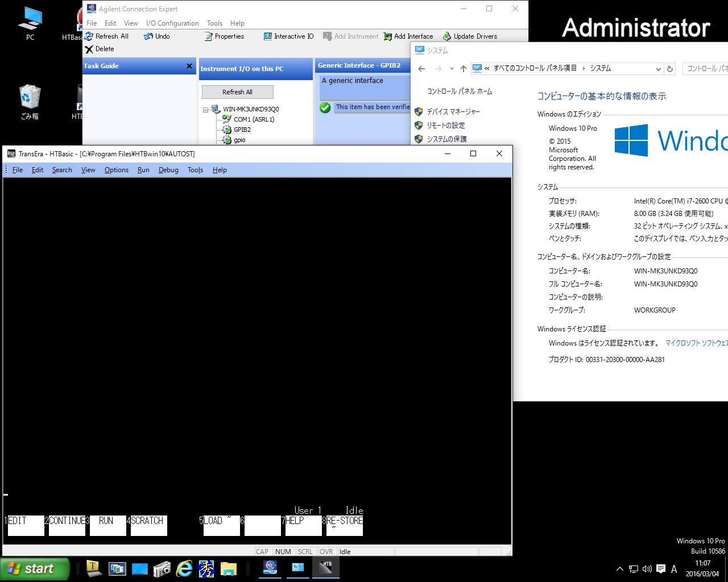728x582 pixels.
Task: Open Tools menu in Agilent Connection Expert
Action: [214, 23]
